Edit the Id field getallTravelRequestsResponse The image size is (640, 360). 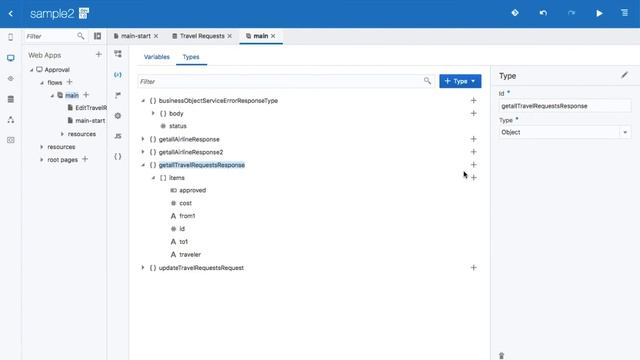coord(564,106)
